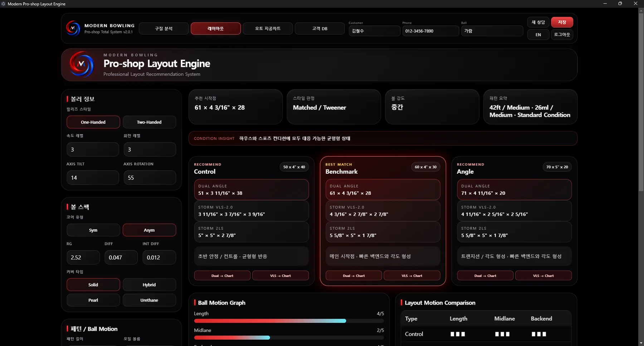Click Dual → Chart under Angle
Viewport: 644px width, 346px height.
click(485, 276)
